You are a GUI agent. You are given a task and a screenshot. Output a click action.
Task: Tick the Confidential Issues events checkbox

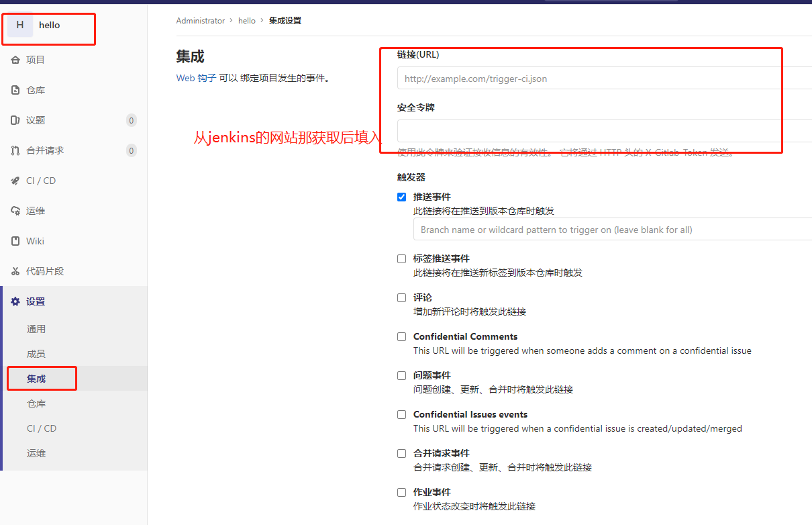(402, 414)
